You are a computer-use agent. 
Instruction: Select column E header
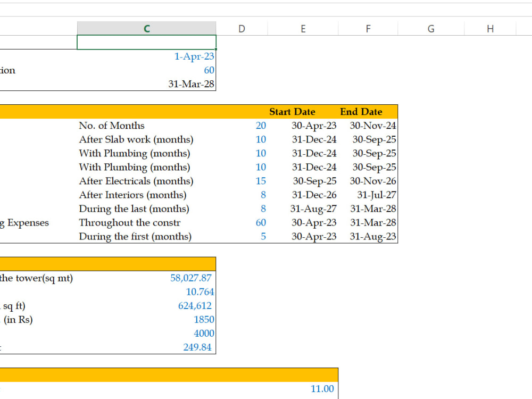tap(303, 29)
